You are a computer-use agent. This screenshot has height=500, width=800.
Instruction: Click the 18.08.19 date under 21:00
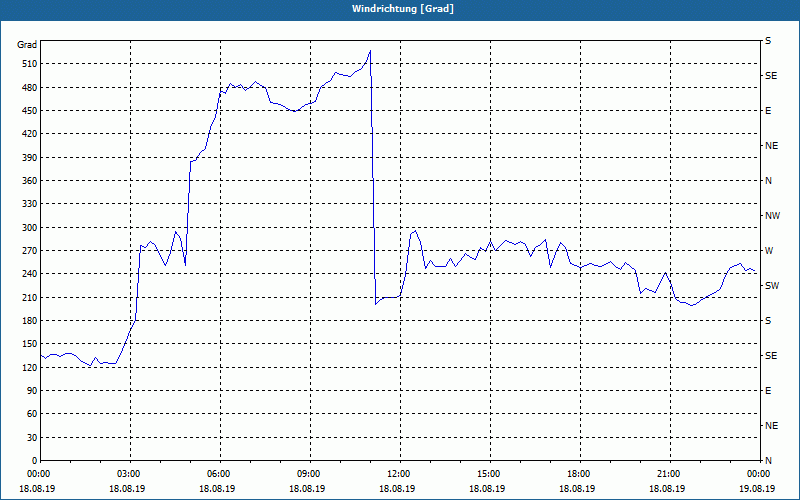pos(667,488)
